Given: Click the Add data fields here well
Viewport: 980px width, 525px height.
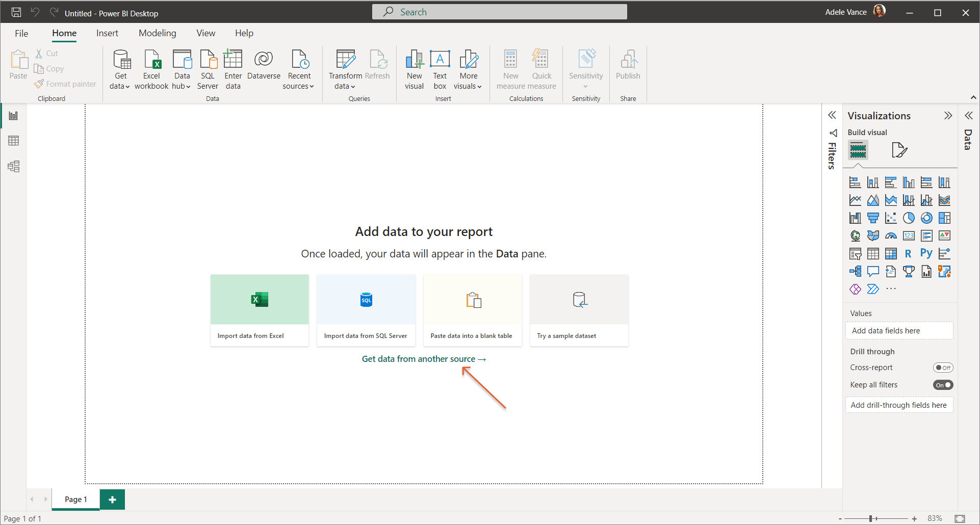Looking at the screenshot, I should (x=899, y=331).
